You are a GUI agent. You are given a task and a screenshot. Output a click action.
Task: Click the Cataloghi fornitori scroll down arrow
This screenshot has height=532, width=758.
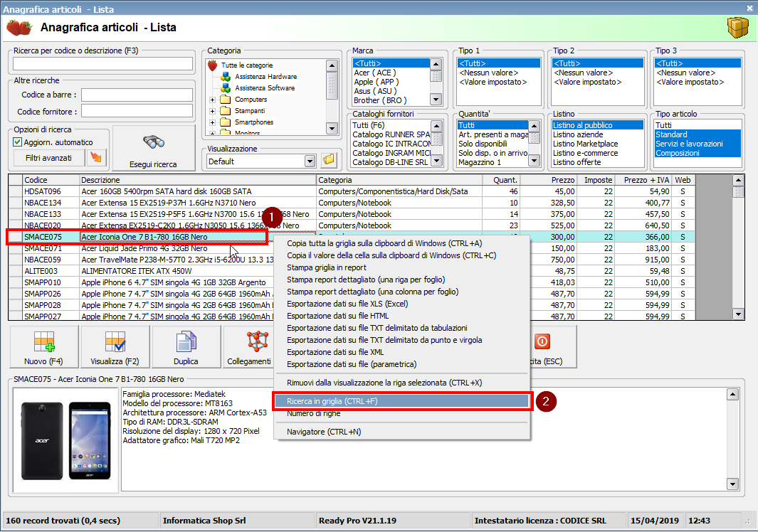437,161
